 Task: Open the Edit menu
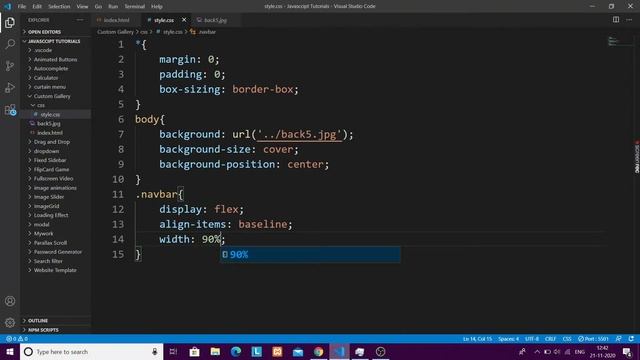click(37, 7)
